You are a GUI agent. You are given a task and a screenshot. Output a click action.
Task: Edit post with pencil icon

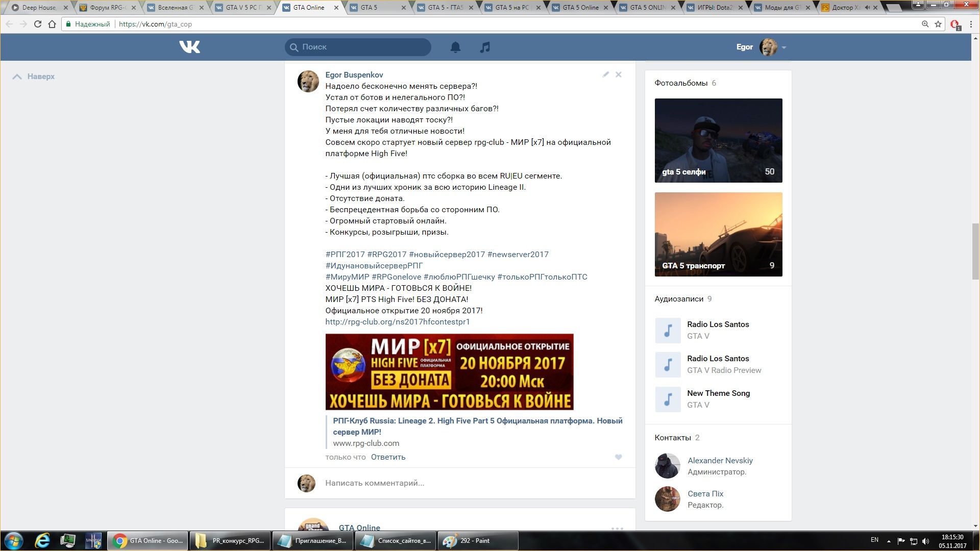point(605,74)
